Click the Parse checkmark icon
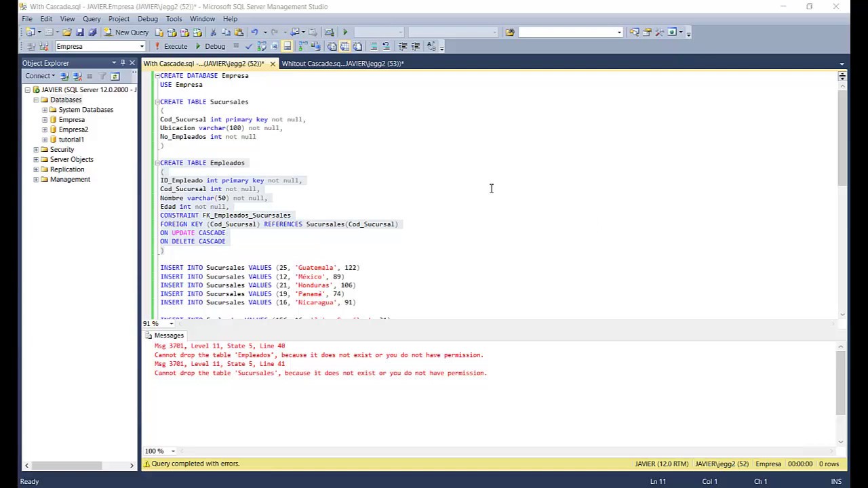868x488 pixels. point(249,46)
